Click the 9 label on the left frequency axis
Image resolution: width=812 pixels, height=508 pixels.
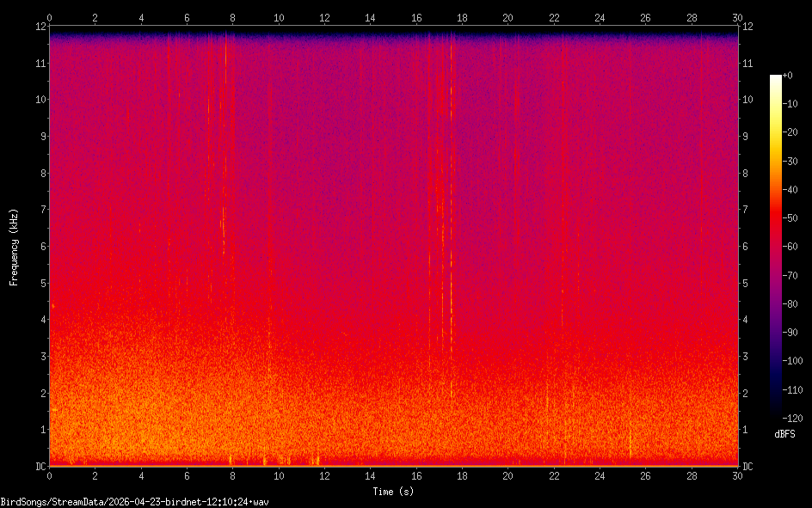[x=40, y=137]
